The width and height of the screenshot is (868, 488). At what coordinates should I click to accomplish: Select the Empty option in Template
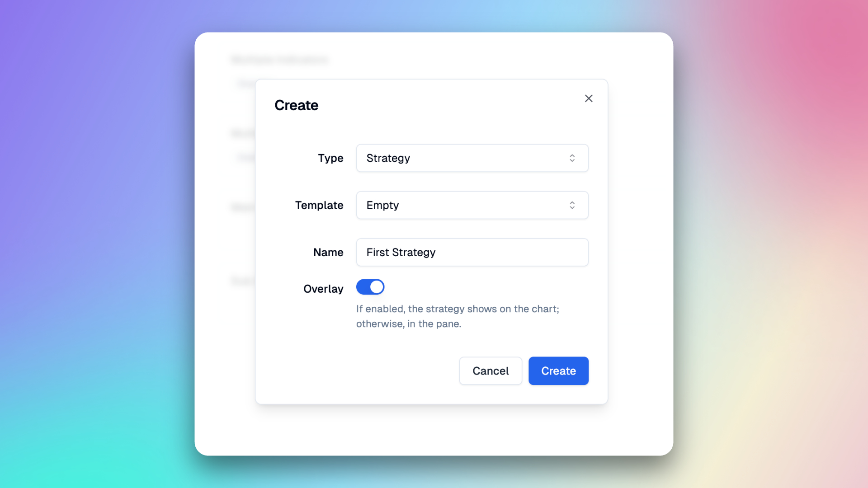[x=472, y=204]
